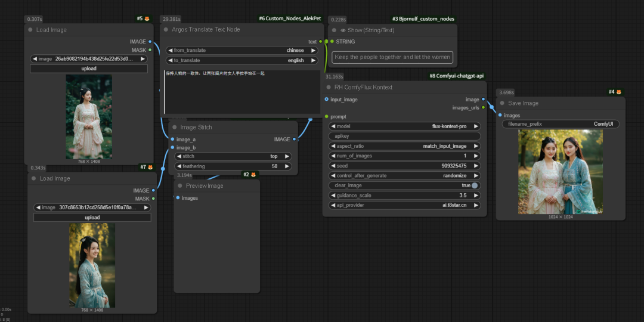Screen dimensions: 644x322
Task: Select the pink dress image preview in node #5
Action: [x=89, y=117]
